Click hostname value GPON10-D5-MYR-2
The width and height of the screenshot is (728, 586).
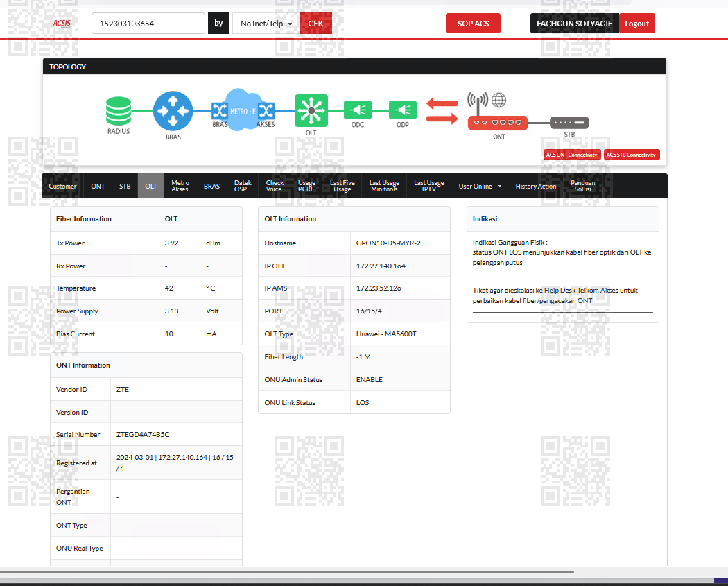pos(388,243)
